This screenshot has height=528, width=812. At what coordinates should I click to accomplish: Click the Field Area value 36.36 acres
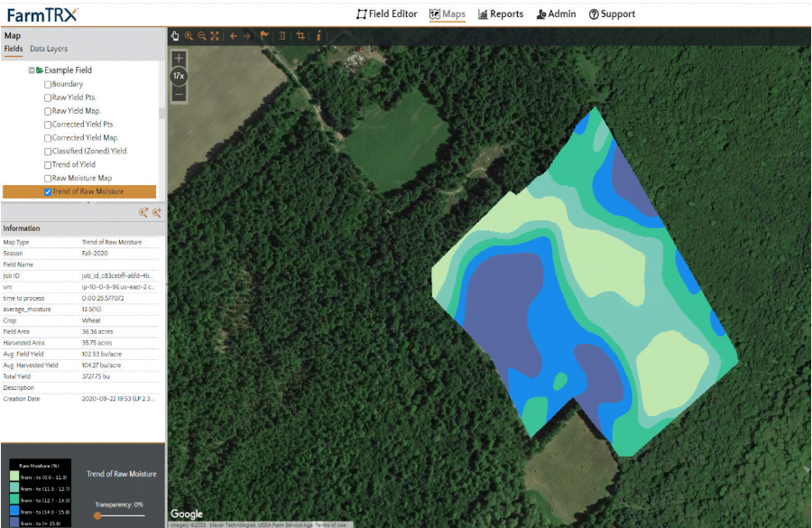97,331
